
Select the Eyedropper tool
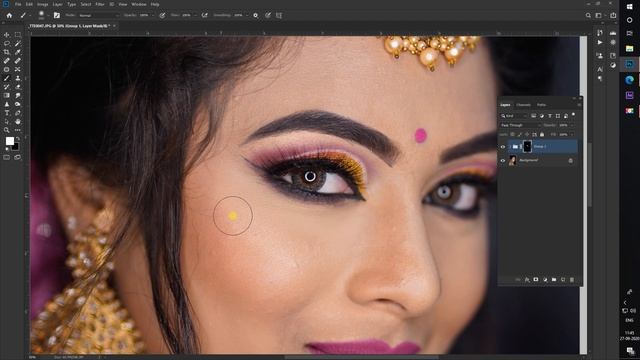tap(18, 52)
